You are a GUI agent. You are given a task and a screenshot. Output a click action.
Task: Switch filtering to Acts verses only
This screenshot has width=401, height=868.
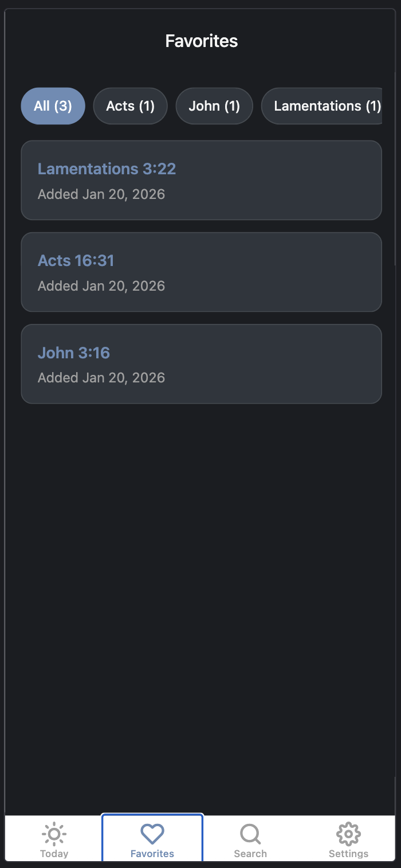(x=130, y=106)
